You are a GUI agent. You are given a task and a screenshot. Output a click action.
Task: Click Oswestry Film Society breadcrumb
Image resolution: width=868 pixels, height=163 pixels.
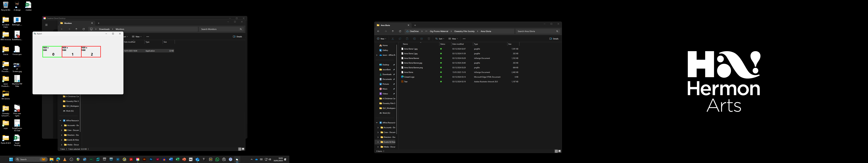(464, 31)
